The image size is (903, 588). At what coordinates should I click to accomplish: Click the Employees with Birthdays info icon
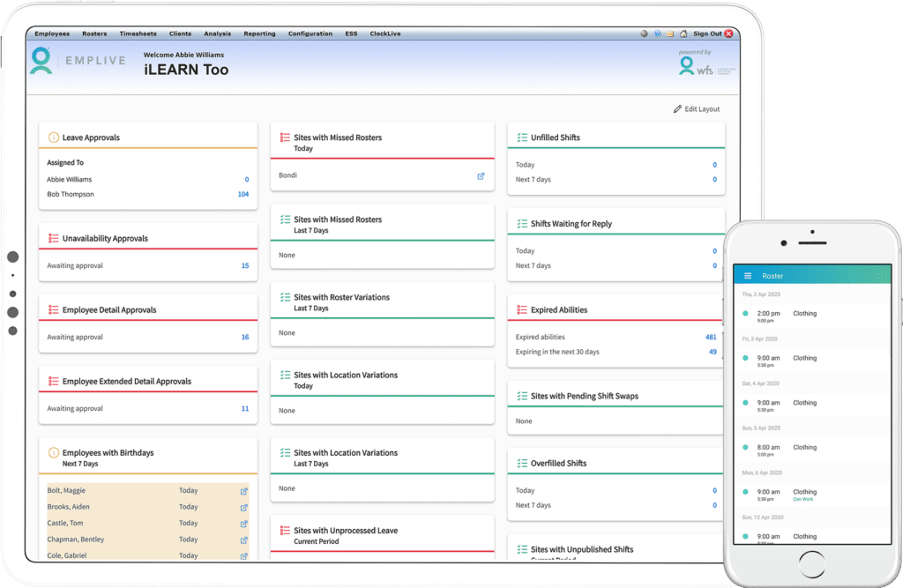tap(54, 452)
